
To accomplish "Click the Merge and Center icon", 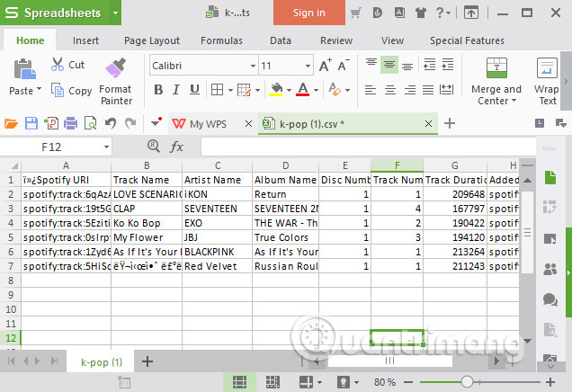I will pos(496,68).
